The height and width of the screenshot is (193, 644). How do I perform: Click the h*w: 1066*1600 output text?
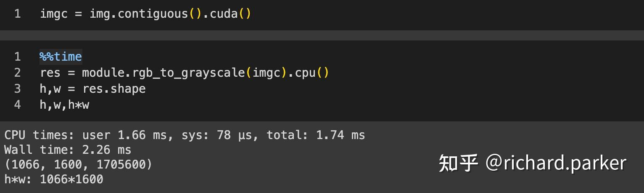[54, 179]
